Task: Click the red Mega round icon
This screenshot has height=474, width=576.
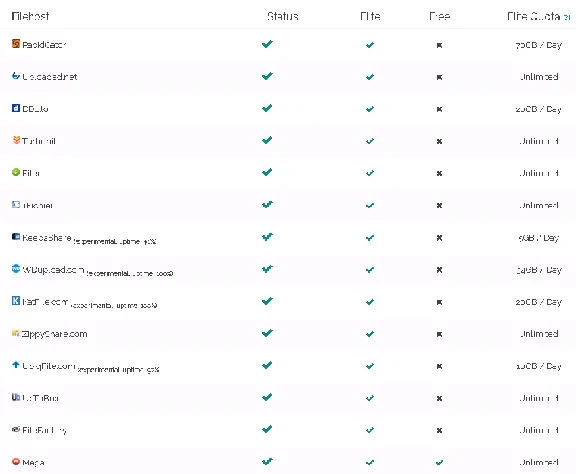Action: pyautogui.click(x=16, y=462)
